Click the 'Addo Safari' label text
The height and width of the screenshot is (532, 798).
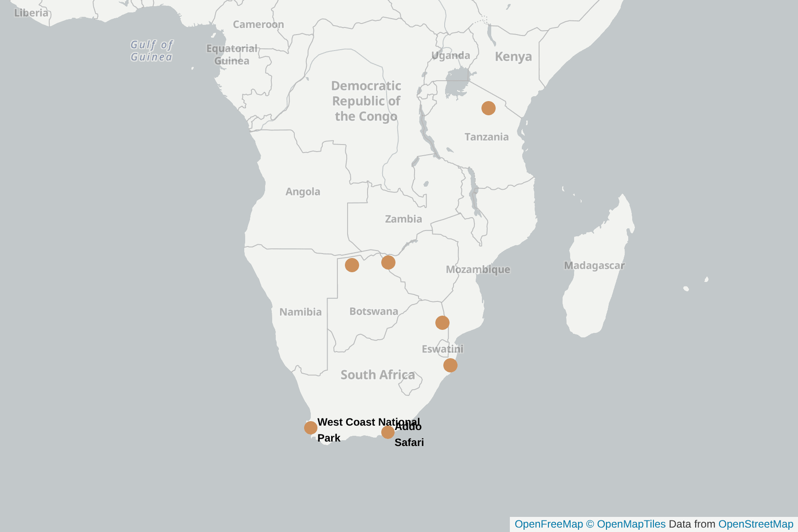(409, 434)
